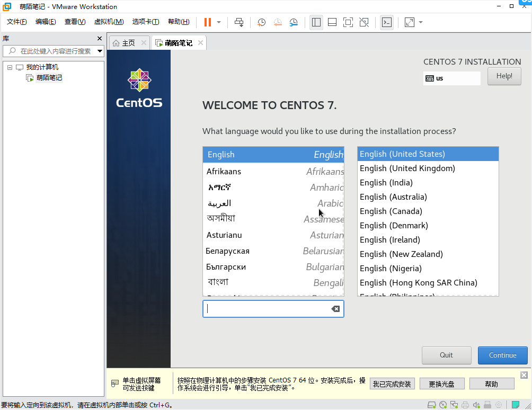Choose English (United States) locale
The width and height of the screenshot is (532, 410).
tap(428, 154)
